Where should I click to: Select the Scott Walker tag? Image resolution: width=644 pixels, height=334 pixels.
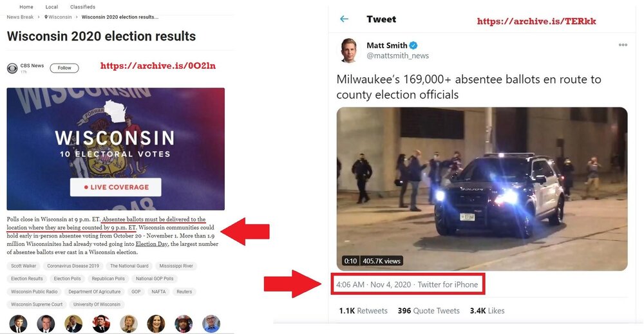23,266
